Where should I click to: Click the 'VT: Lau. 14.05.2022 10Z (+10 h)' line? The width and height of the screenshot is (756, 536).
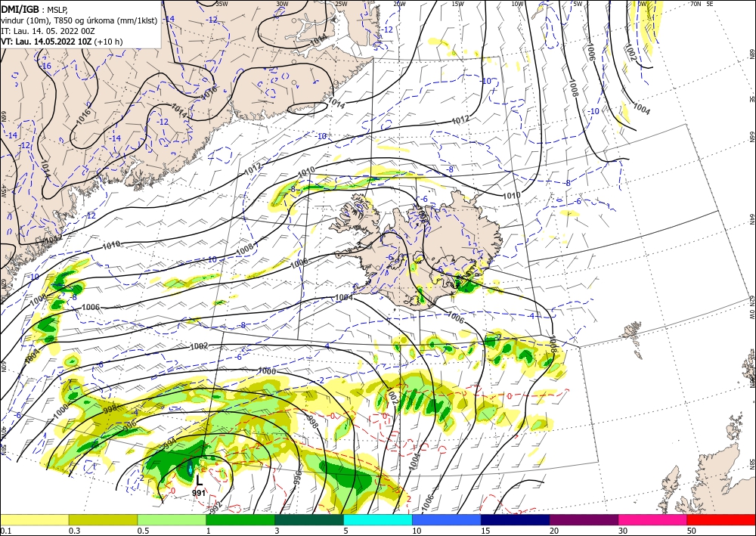[x=62, y=42]
